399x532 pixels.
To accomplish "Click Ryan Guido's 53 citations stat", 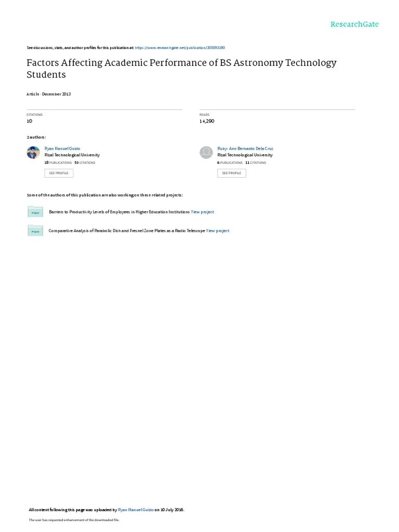I will (85, 163).
